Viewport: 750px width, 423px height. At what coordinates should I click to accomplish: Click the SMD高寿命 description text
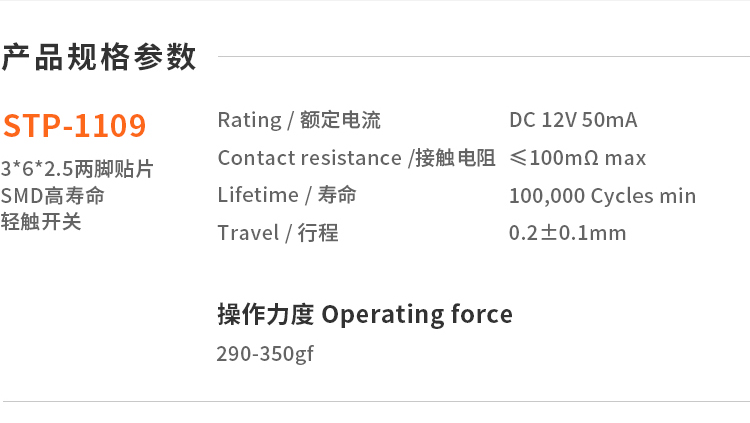53,195
